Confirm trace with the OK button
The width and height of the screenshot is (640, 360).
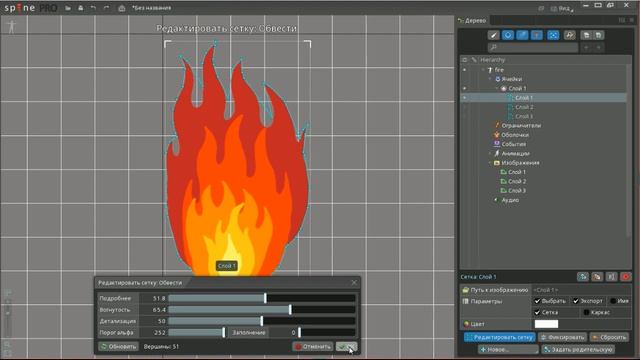pos(346,347)
